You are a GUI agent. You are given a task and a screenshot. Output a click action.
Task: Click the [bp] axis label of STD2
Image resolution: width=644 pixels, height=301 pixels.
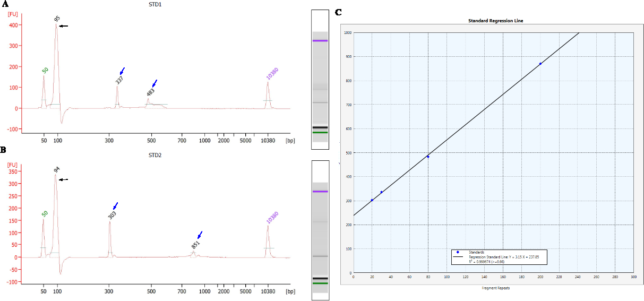point(290,292)
